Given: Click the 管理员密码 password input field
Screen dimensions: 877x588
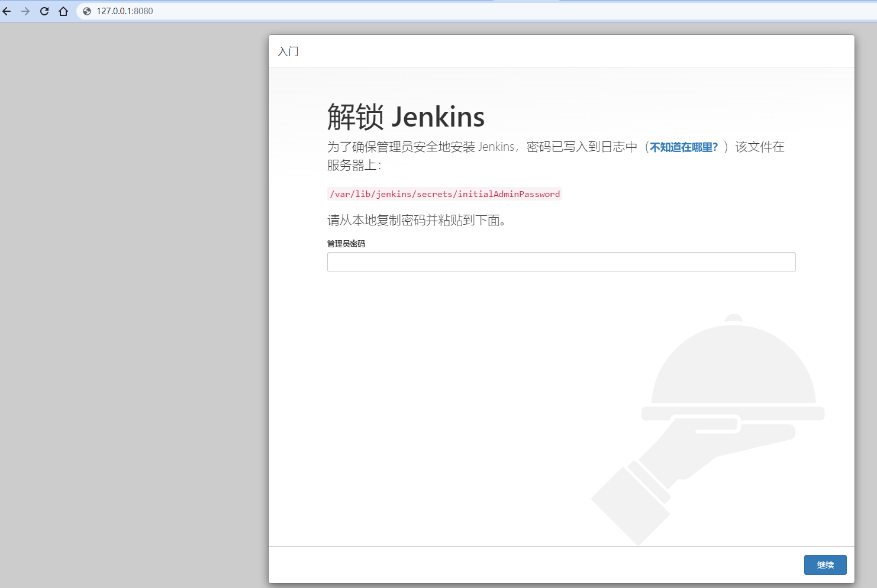Looking at the screenshot, I should coord(561,262).
